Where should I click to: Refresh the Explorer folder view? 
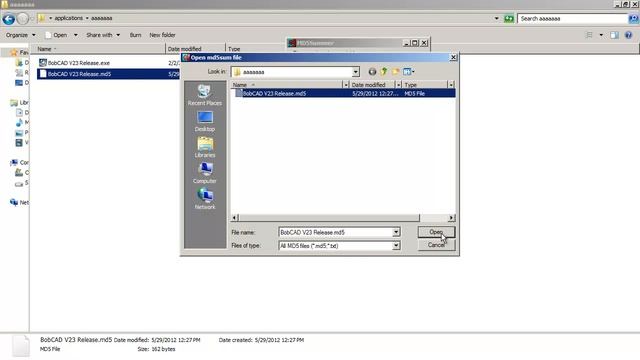point(509,18)
